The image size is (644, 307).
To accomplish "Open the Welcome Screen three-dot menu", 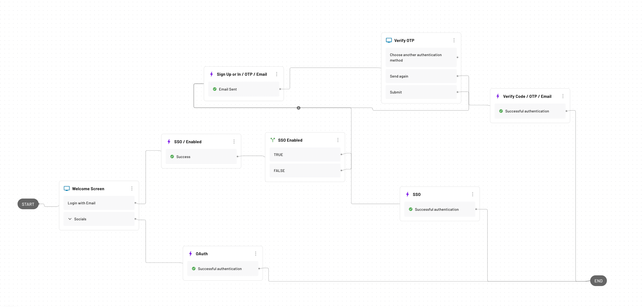I will tap(132, 188).
